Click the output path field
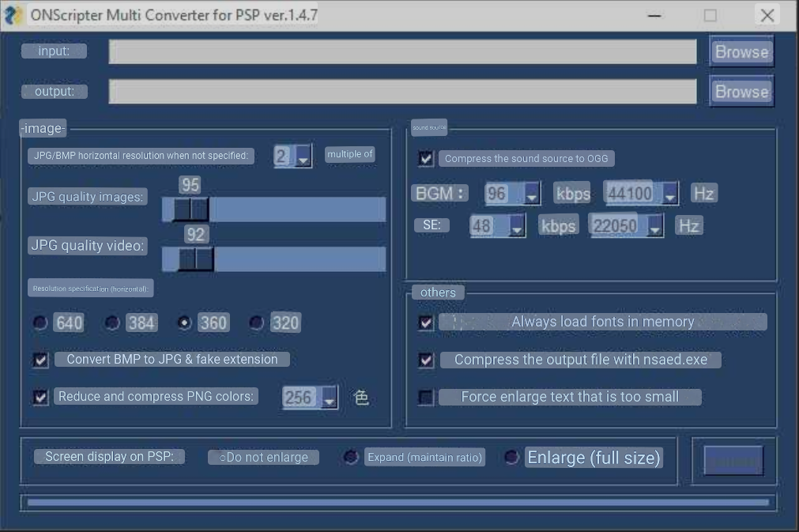The height and width of the screenshot is (532, 799). point(402,92)
